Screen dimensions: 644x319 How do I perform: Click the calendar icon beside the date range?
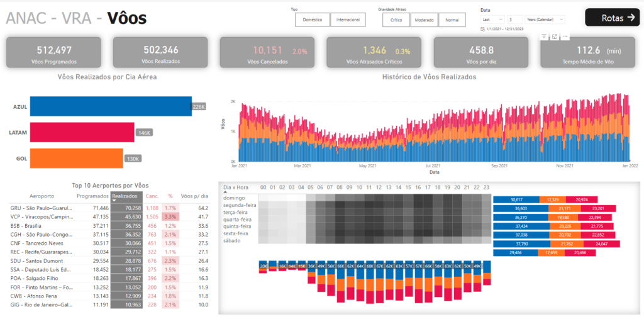click(x=482, y=29)
